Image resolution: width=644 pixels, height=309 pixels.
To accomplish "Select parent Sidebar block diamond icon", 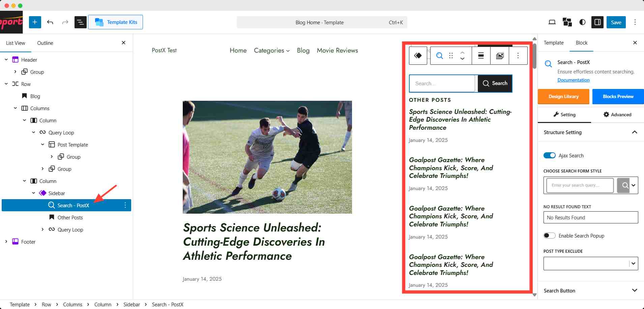I will point(418,56).
